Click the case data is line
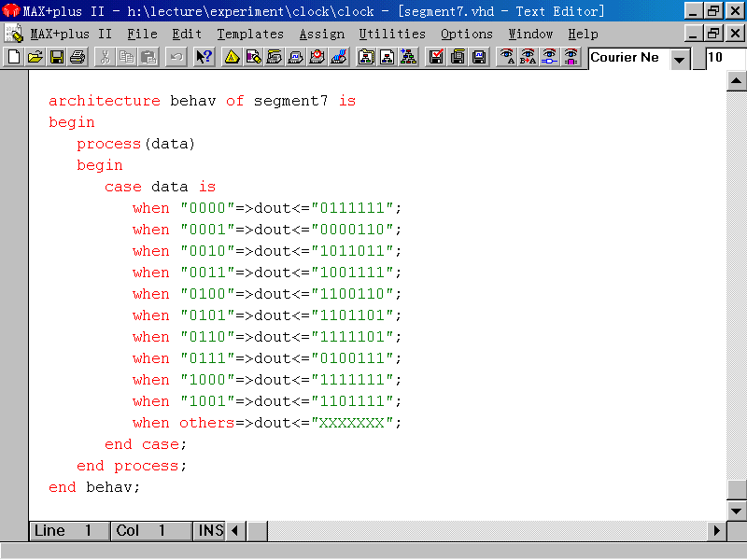Image resolution: width=747 pixels, height=560 pixels. point(160,187)
